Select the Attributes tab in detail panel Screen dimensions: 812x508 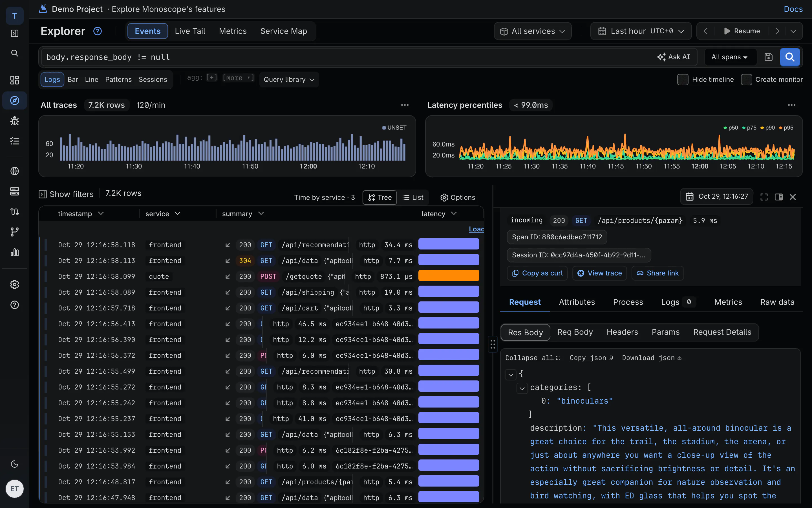point(577,302)
